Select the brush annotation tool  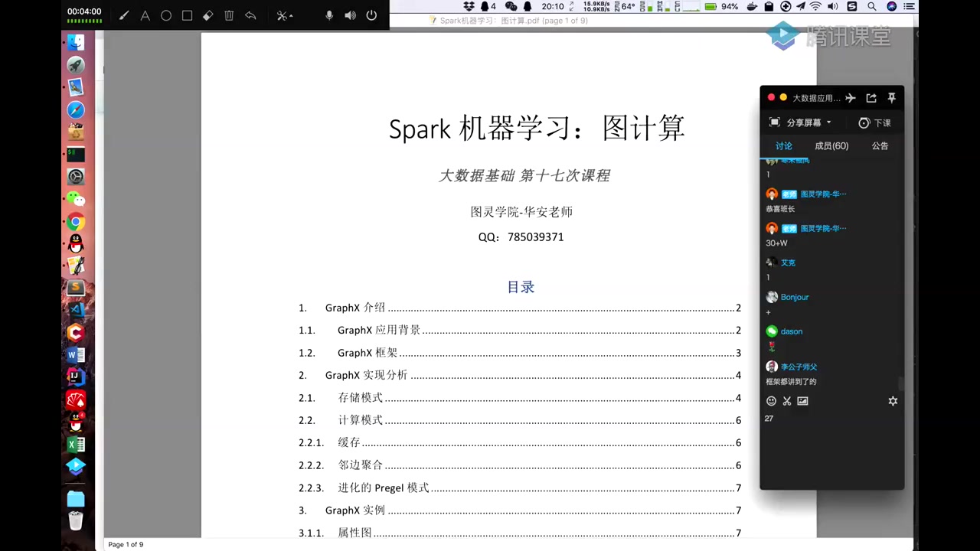click(124, 15)
